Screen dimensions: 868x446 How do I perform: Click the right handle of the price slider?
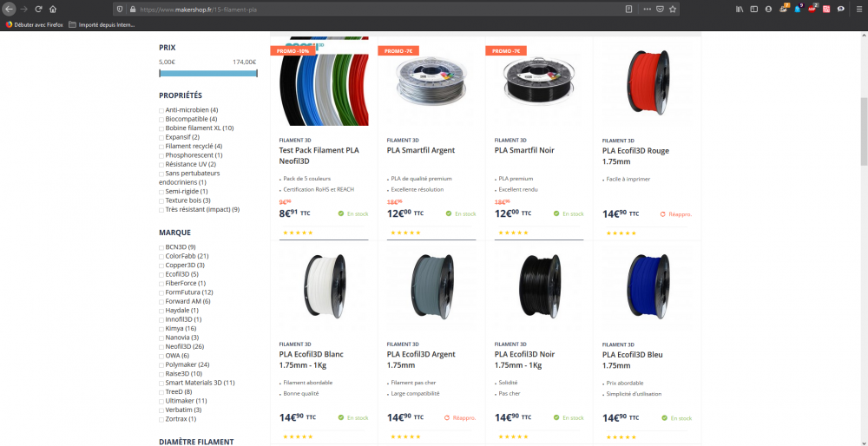click(x=257, y=73)
